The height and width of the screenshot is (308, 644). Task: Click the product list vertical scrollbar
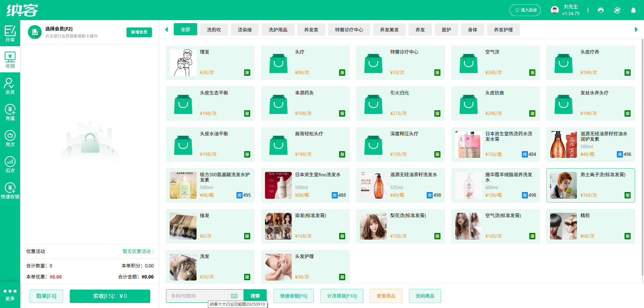pyautogui.click(x=642, y=158)
